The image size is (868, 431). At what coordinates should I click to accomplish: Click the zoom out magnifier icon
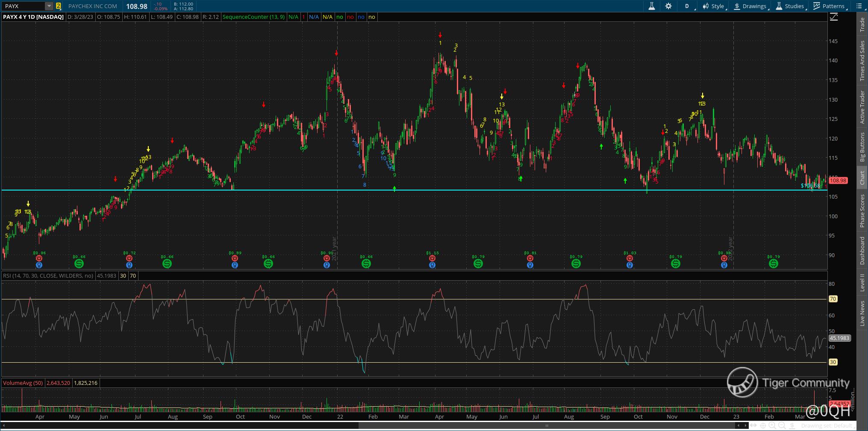(x=782, y=425)
